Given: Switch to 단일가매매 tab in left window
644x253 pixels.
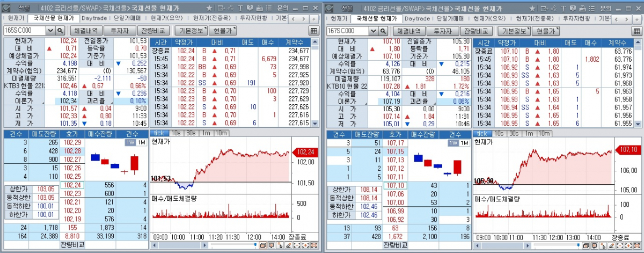Looking at the screenshot, I should (x=128, y=18).
